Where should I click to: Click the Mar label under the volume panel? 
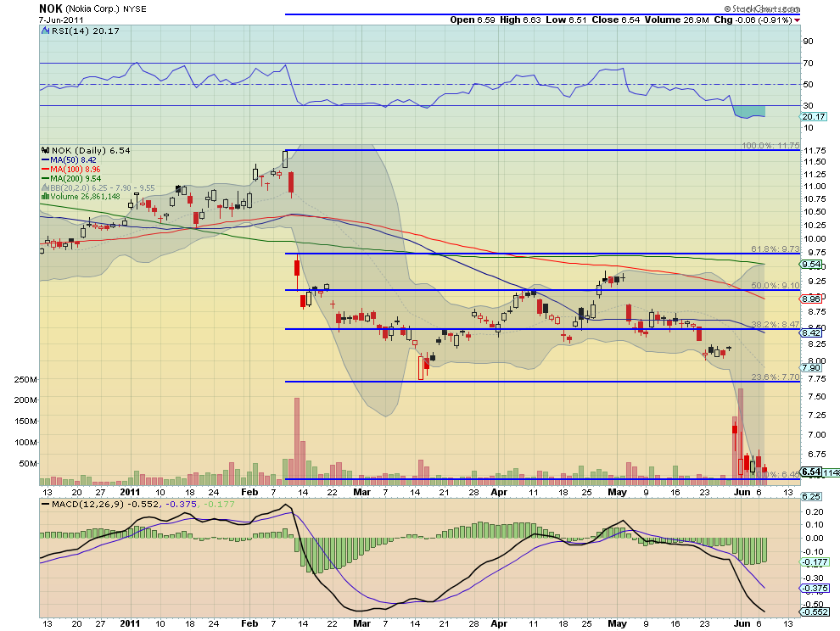pos(362,492)
